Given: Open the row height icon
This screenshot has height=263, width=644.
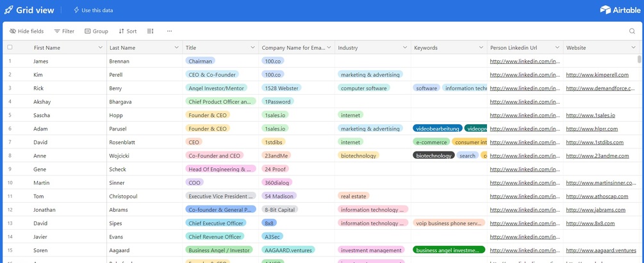Looking at the screenshot, I should coord(151,31).
